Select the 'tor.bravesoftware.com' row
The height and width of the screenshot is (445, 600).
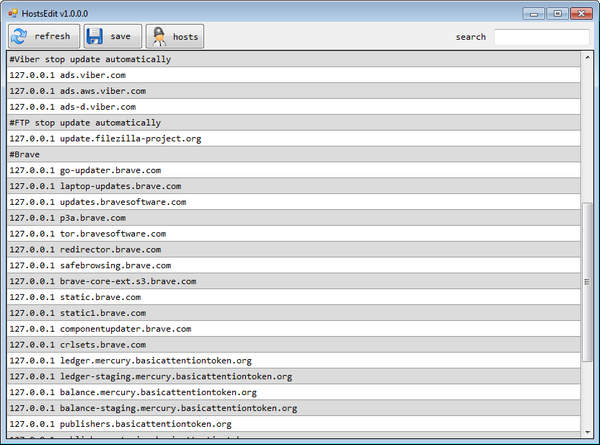point(293,234)
